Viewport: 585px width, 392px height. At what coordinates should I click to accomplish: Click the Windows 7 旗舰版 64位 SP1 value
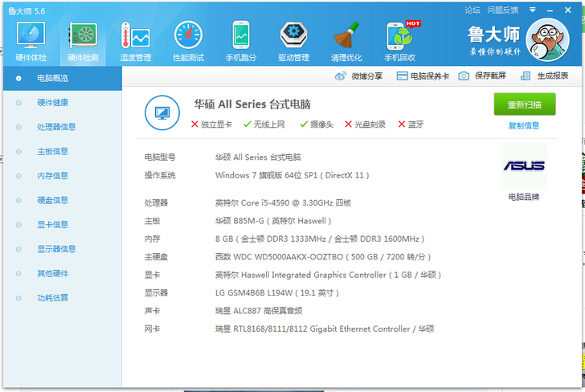(292, 175)
